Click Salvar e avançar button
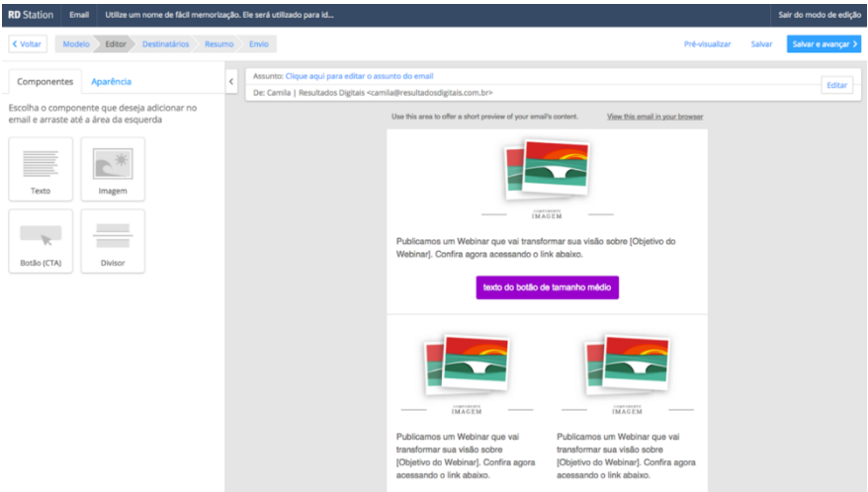This screenshot has height=492, width=868. [x=824, y=44]
